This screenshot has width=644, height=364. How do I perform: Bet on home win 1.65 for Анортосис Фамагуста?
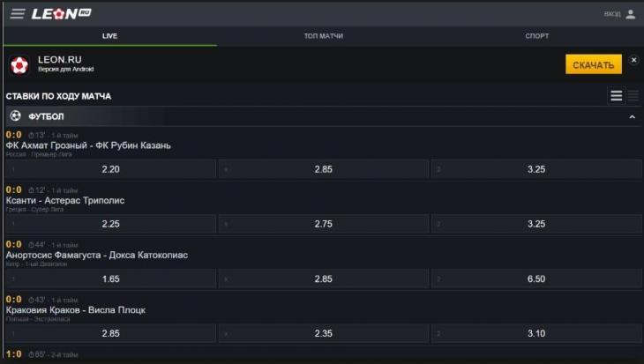111,279
